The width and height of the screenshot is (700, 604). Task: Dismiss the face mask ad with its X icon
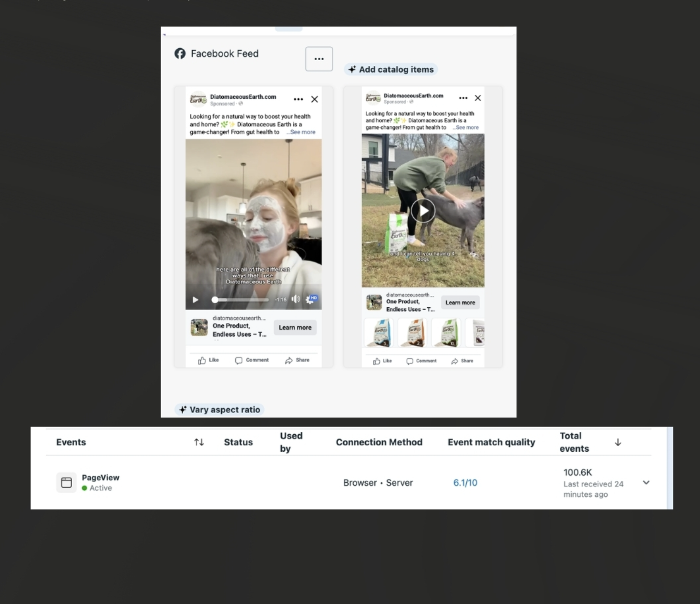pyautogui.click(x=314, y=99)
